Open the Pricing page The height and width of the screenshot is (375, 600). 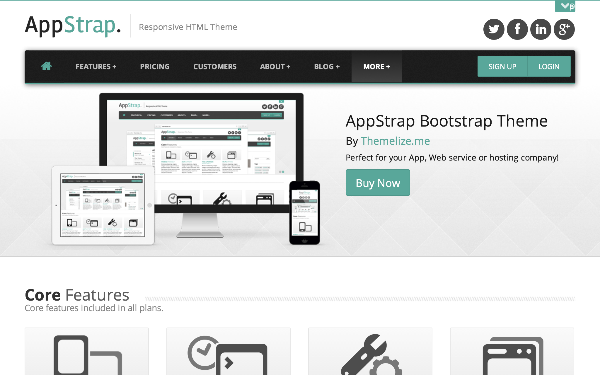coord(155,67)
